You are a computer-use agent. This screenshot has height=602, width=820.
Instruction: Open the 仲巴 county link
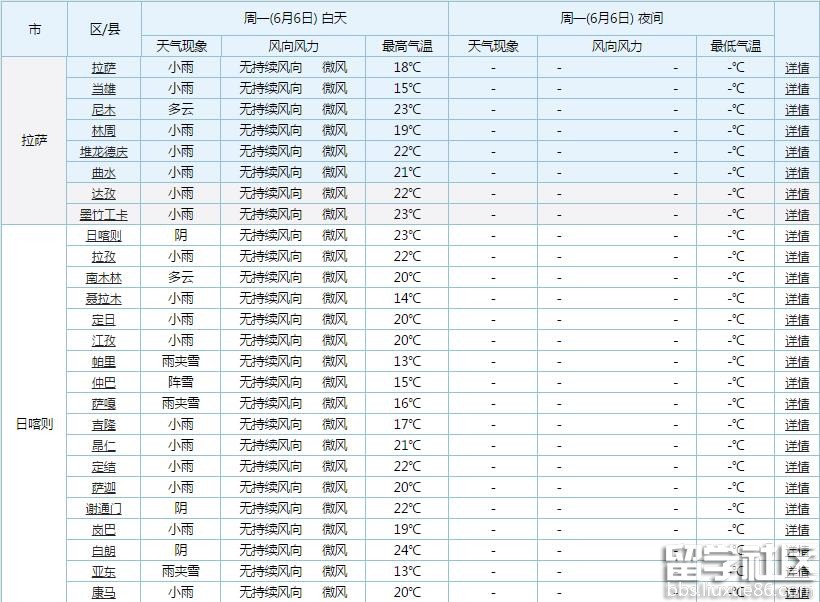pyautogui.click(x=104, y=383)
